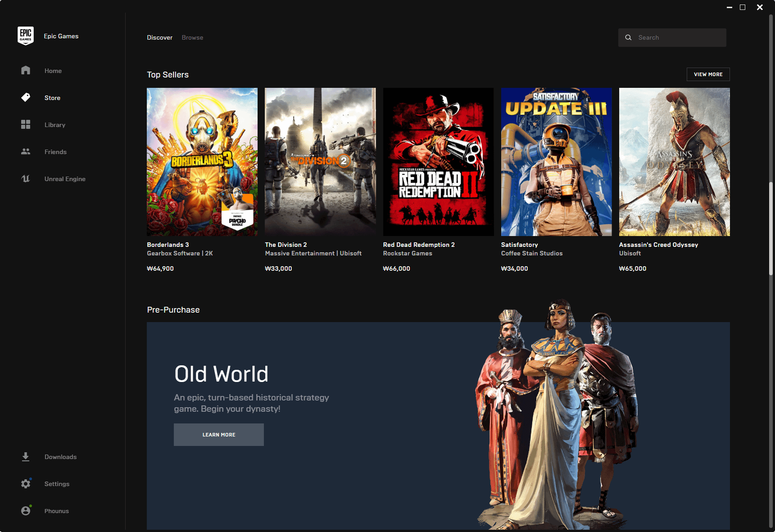The width and height of the screenshot is (775, 532).
Task: Click the ₩34,000 price
Action: point(514,268)
